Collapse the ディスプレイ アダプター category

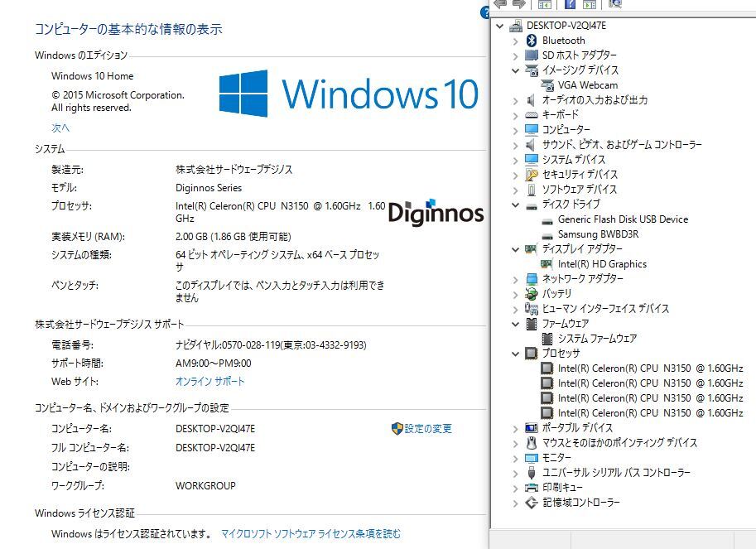click(515, 249)
